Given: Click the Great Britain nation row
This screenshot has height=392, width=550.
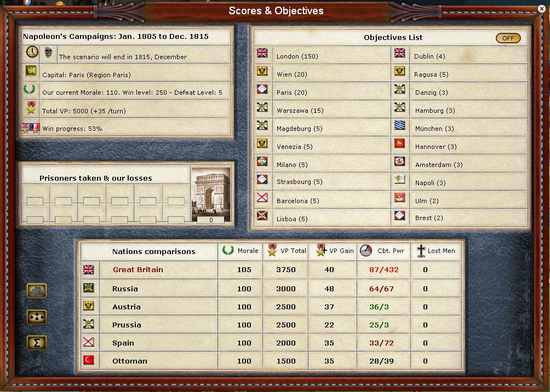Looking at the screenshot, I should pyautogui.click(x=271, y=270).
